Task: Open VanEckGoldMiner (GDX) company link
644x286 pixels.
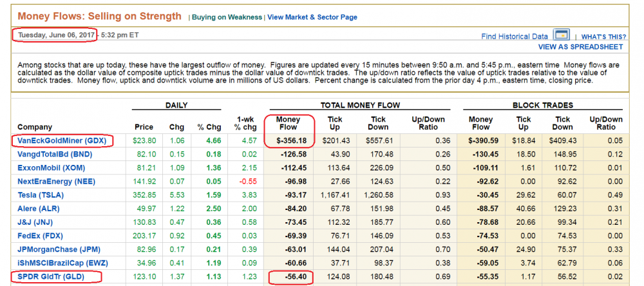Action: coord(63,140)
